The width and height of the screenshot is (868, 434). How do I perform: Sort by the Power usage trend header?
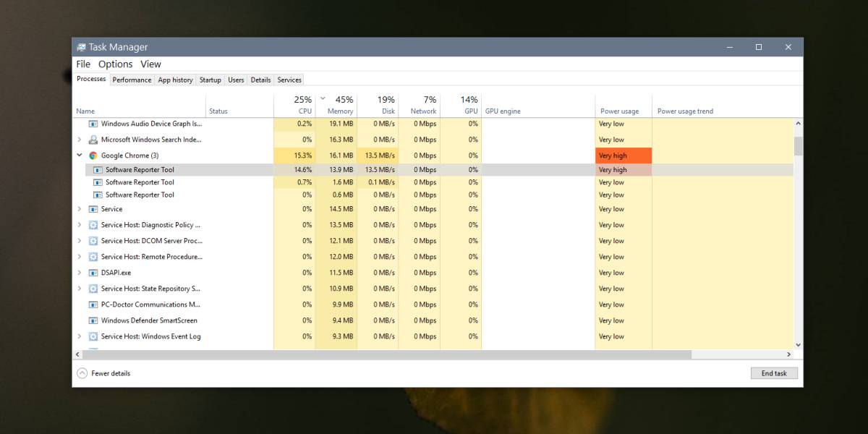(723, 105)
